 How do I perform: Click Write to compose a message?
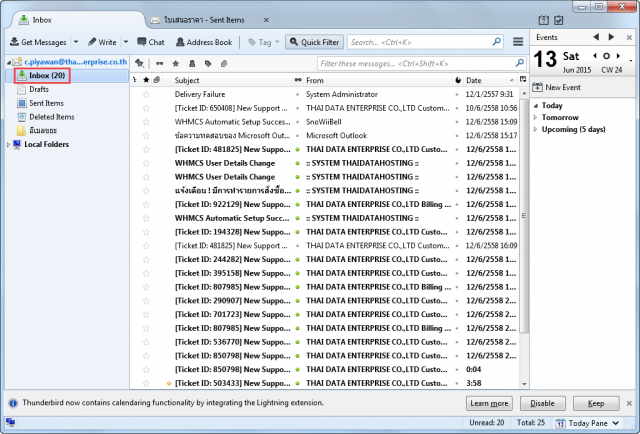[x=102, y=42]
